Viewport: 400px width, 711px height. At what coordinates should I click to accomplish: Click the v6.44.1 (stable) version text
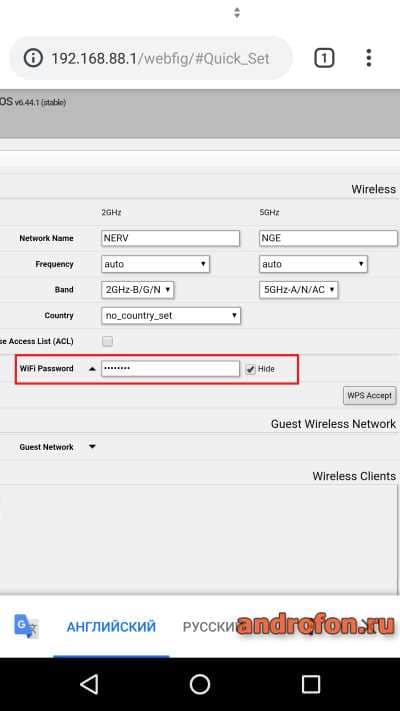point(40,102)
